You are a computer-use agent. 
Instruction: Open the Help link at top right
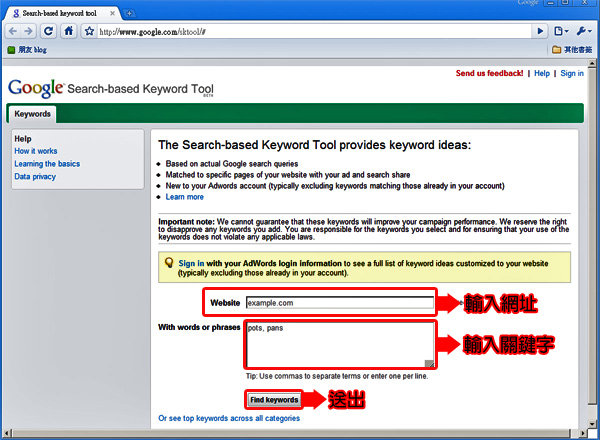coord(542,73)
